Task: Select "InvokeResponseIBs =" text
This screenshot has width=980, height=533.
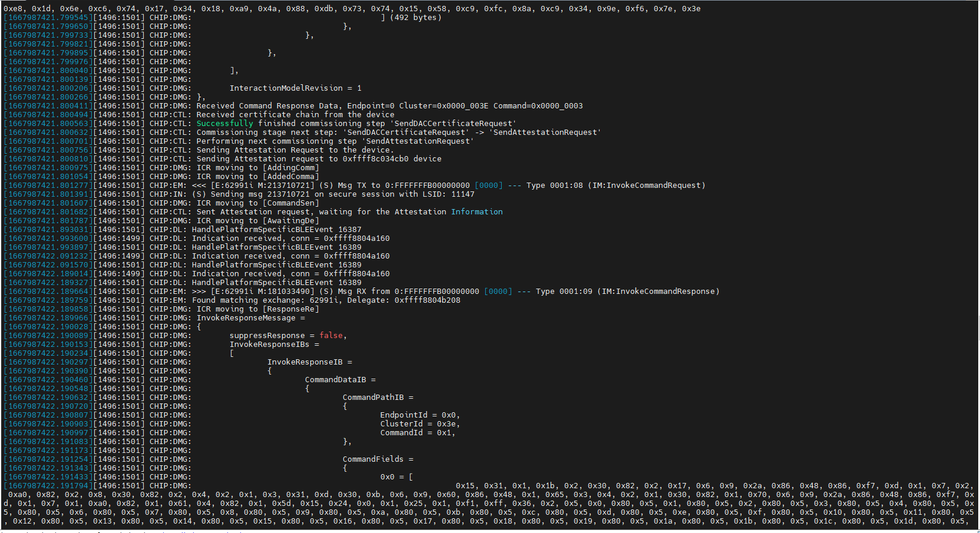Action: pyautogui.click(x=274, y=345)
